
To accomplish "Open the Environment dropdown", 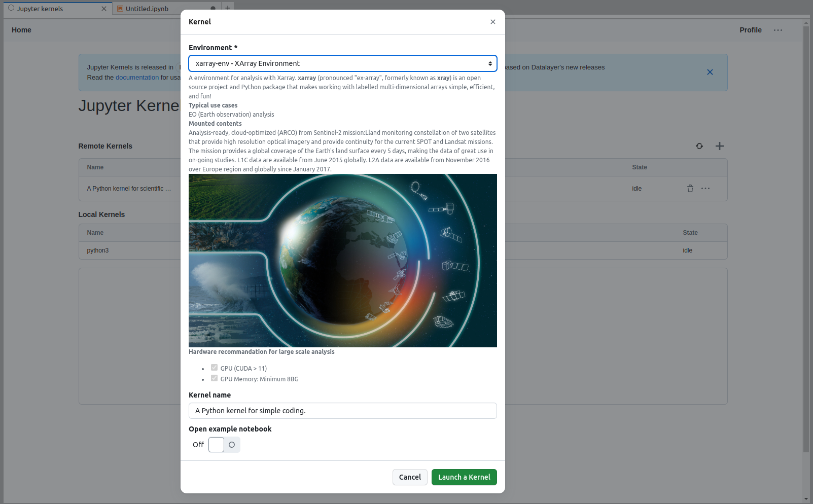I will coord(343,63).
